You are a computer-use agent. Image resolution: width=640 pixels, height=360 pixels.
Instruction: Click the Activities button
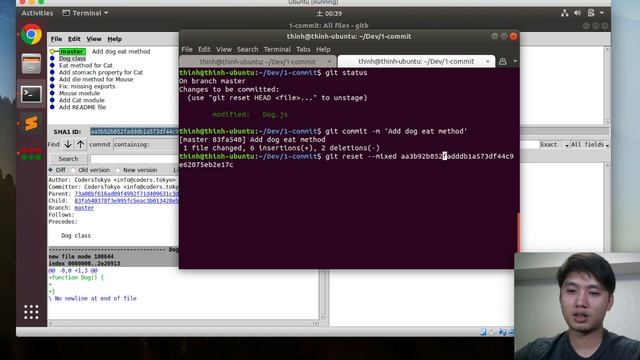(x=37, y=13)
